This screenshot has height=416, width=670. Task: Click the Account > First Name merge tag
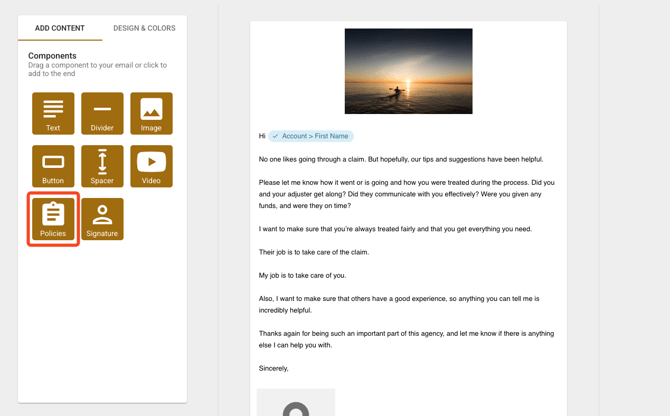click(311, 136)
